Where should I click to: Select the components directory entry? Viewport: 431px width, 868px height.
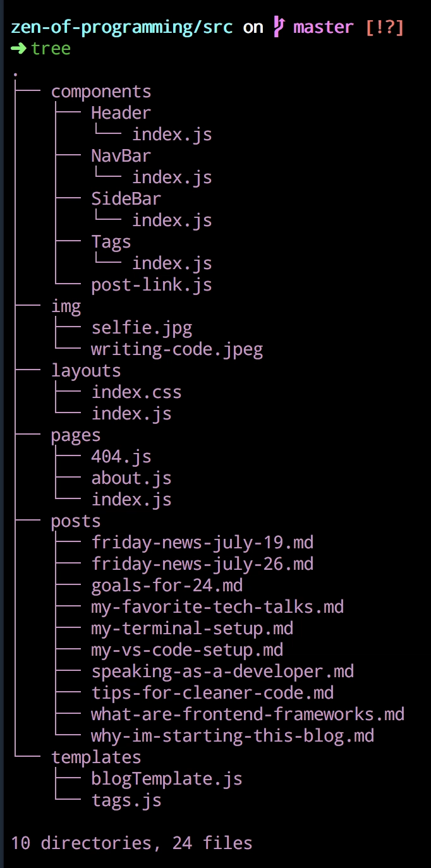pyautogui.click(x=101, y=92)
